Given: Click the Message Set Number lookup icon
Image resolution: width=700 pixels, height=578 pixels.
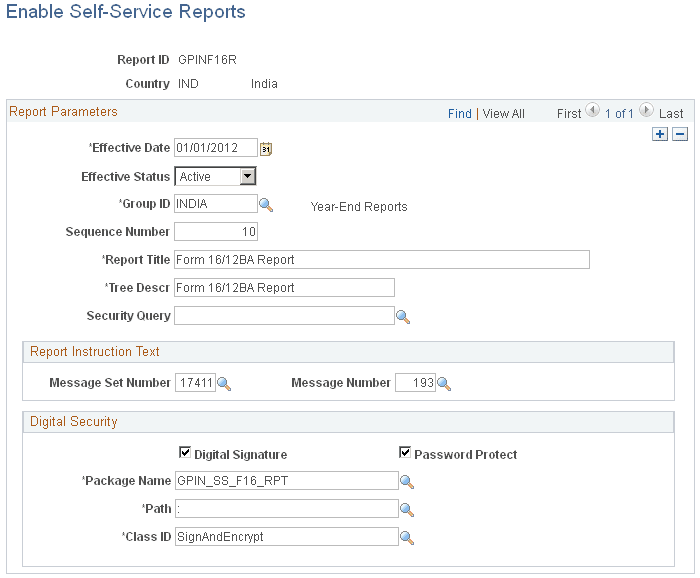Looking at the screenshot, I should click(x=224, y=383).
